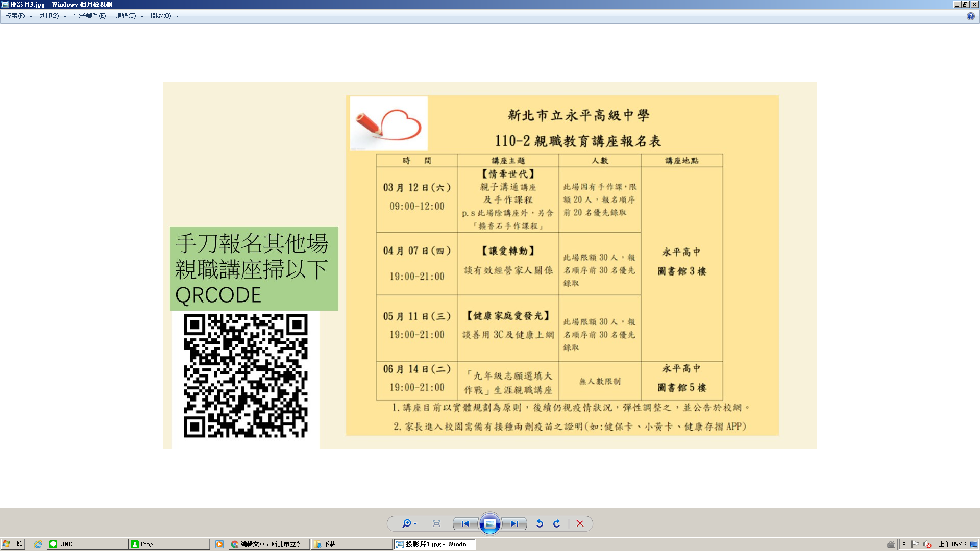
Task: Open the 開始 Start button
Action: pyautogui.click(x=13, y=544)
